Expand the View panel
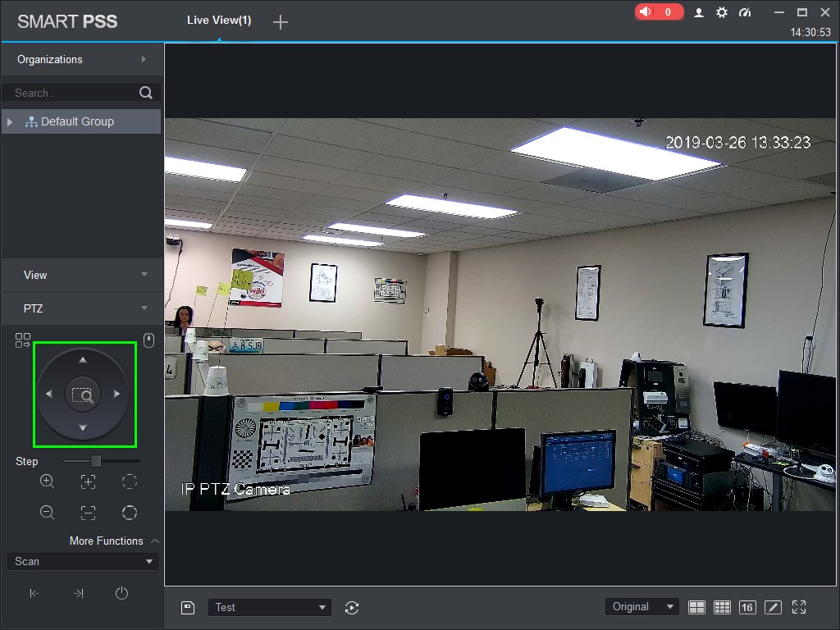The height and width of the screenshot is (630, 840). pos(83,275)
